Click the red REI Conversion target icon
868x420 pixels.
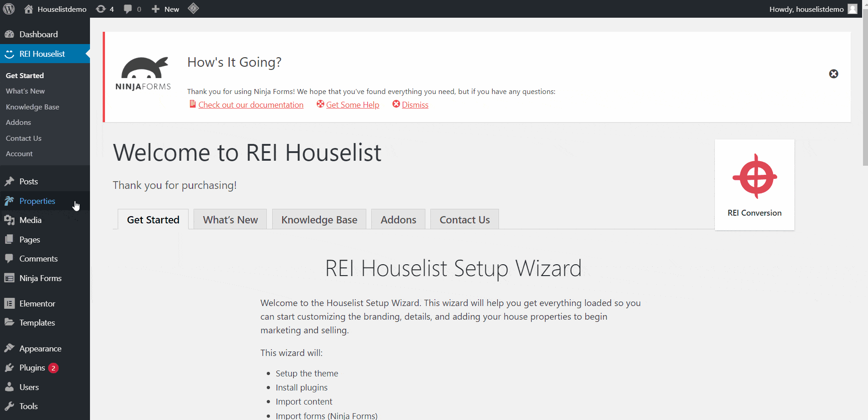point(755,176)
